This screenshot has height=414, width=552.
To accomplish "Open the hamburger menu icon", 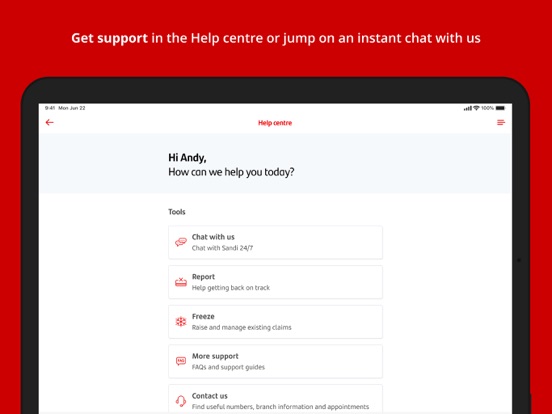I will click(x=501, y=122).
